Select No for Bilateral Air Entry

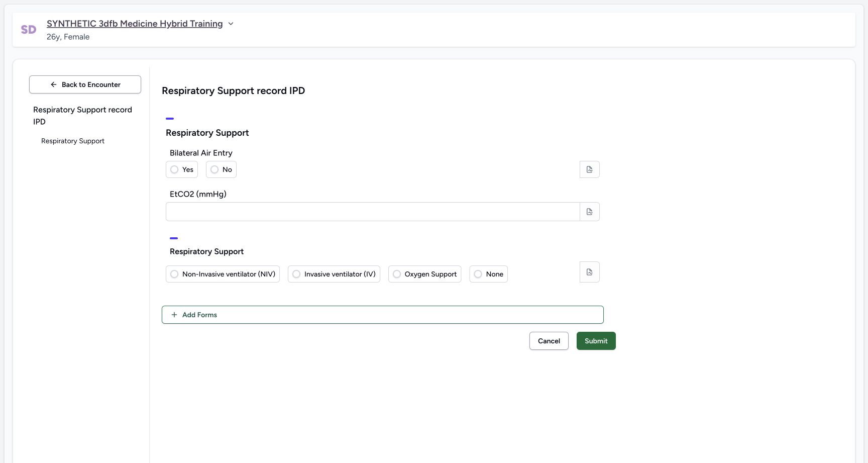pyautogui.click(x=221, y=169)
